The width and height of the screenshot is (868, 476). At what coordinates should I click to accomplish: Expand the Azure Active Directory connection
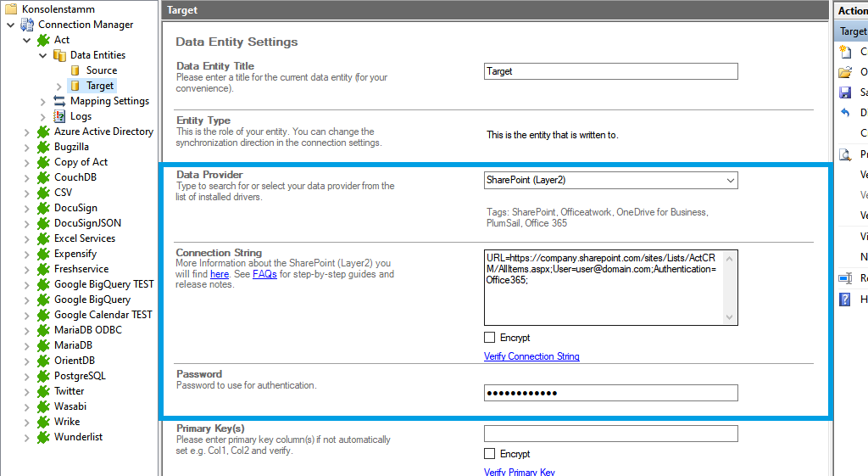tap(27, 132)
